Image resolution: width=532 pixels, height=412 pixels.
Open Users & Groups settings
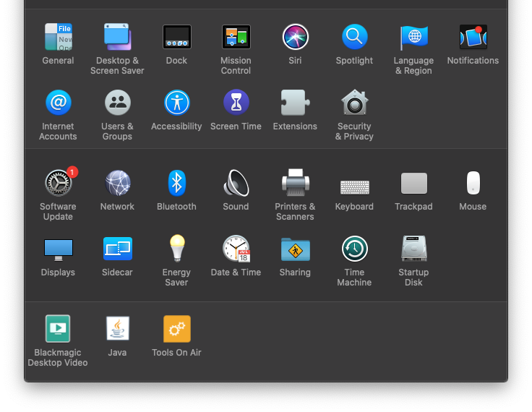pyautogui.click(x=117, y=103)
